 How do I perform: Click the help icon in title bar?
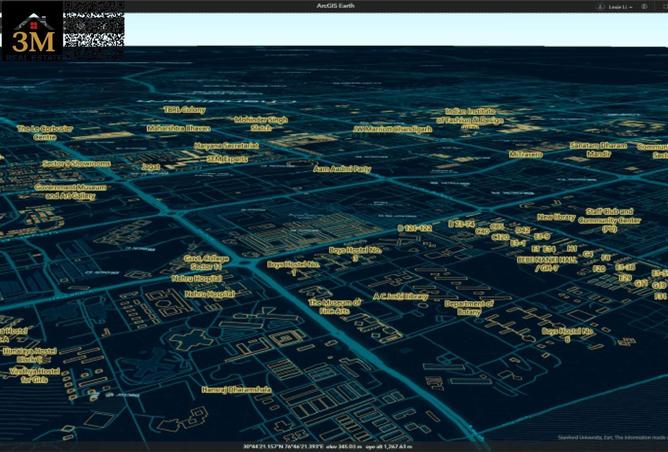coord(645,6)
